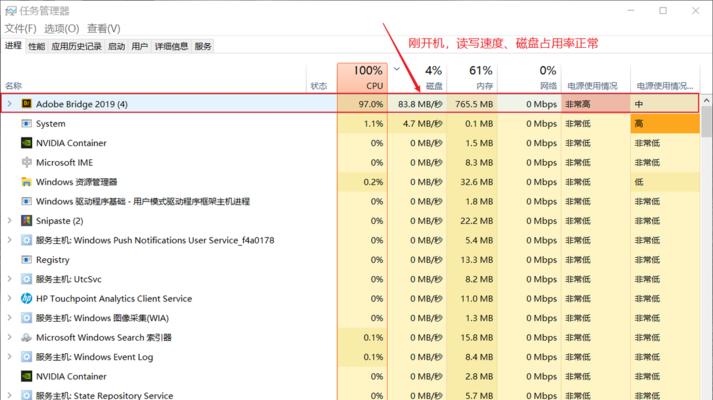
Task: Select HP Touchpoint 11.0 MB memory cell
Action: (x=472, y=299)
